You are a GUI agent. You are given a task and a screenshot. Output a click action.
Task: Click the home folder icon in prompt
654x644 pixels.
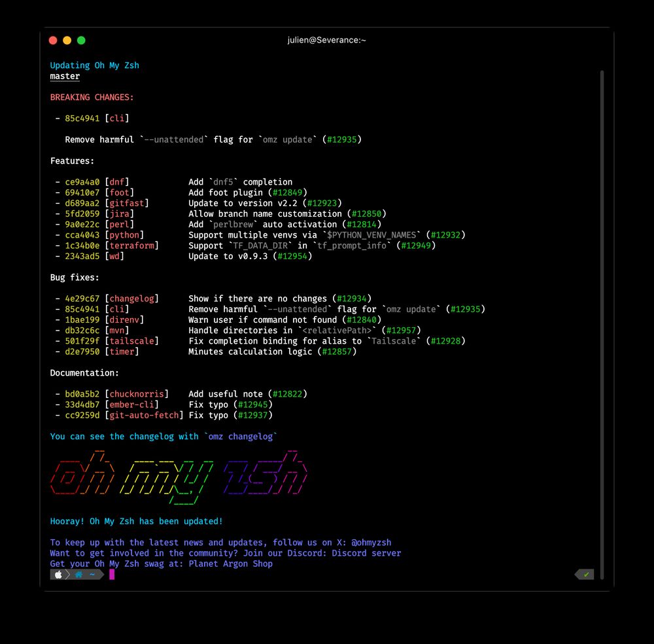(x=79, y=575)
